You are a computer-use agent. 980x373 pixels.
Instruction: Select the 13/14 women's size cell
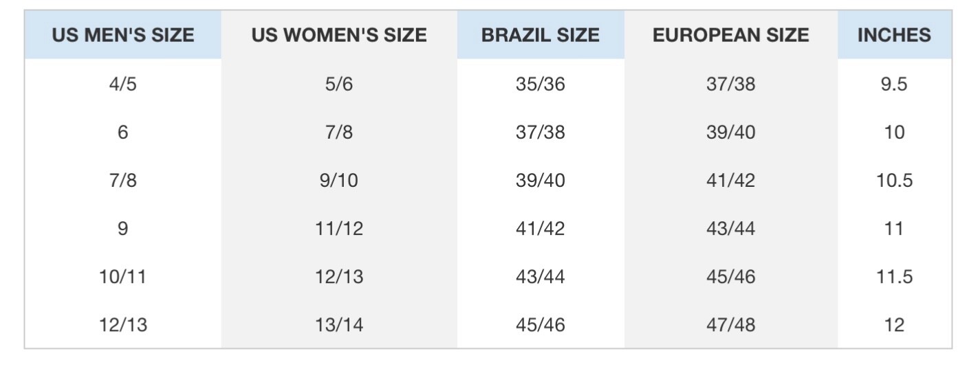point(339,325)
